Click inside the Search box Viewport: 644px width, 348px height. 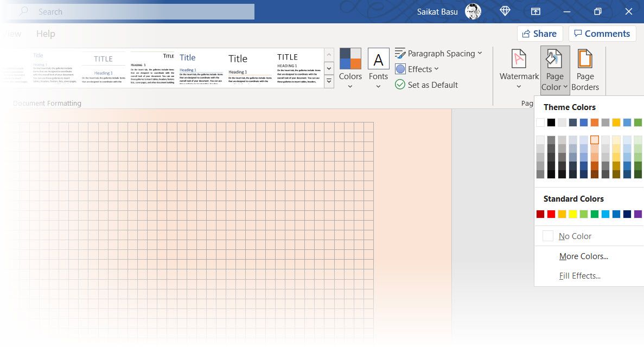click(130, 11)
